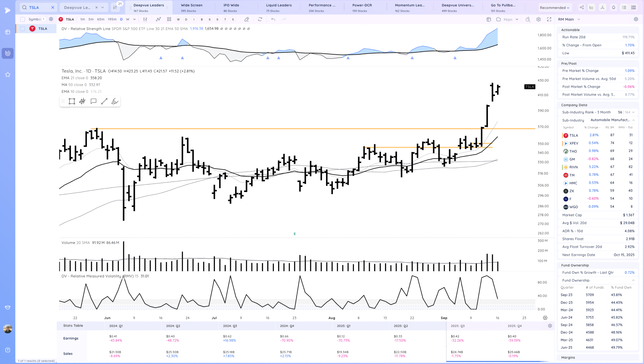Open the lightning magnifier icon
The image size is (644, 364).
click(x=528, y=19)
